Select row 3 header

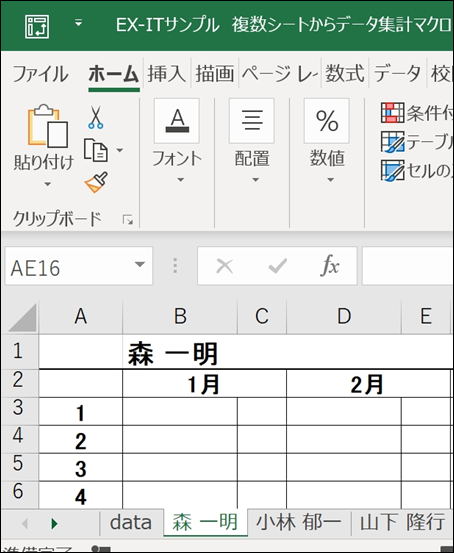19,411
